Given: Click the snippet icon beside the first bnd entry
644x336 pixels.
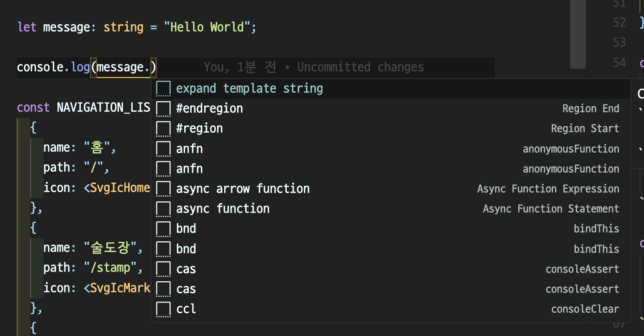Looking at the screenshot, I should (x=163, y=229).
